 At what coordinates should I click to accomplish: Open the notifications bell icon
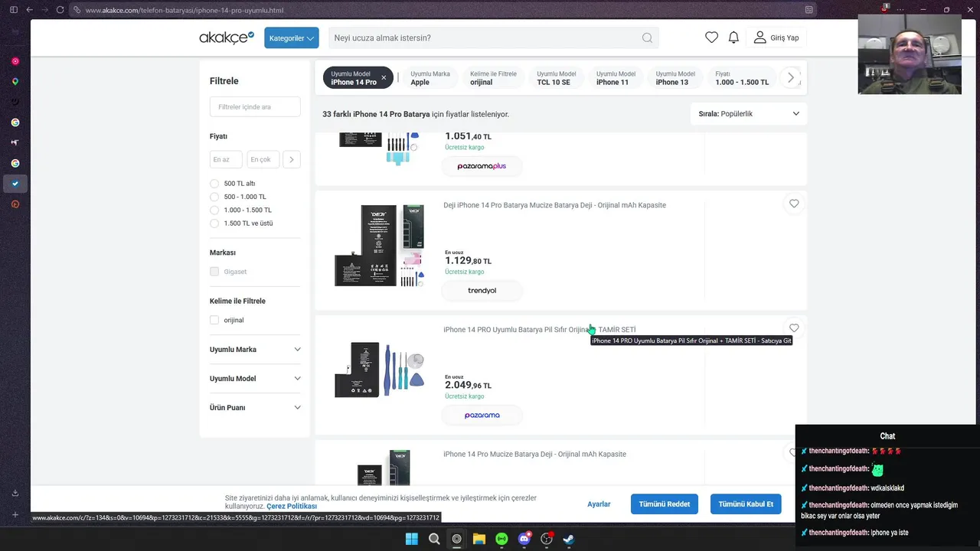pos(733,37)
